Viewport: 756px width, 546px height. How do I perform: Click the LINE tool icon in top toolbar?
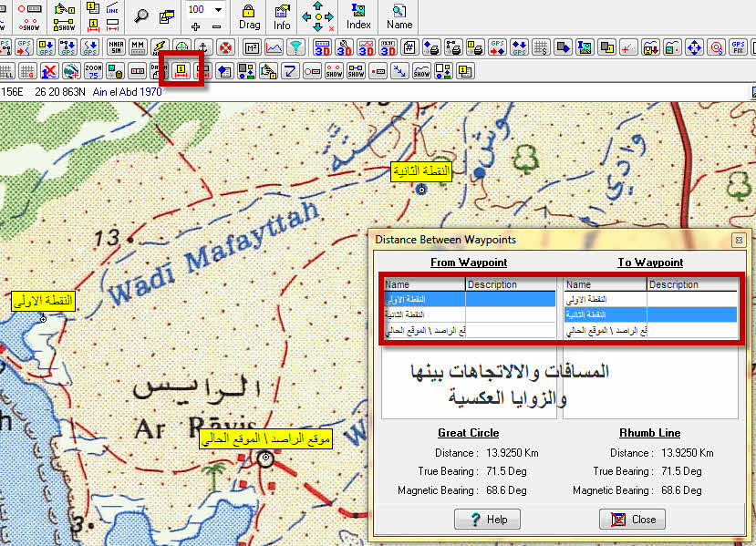point(112,9)
